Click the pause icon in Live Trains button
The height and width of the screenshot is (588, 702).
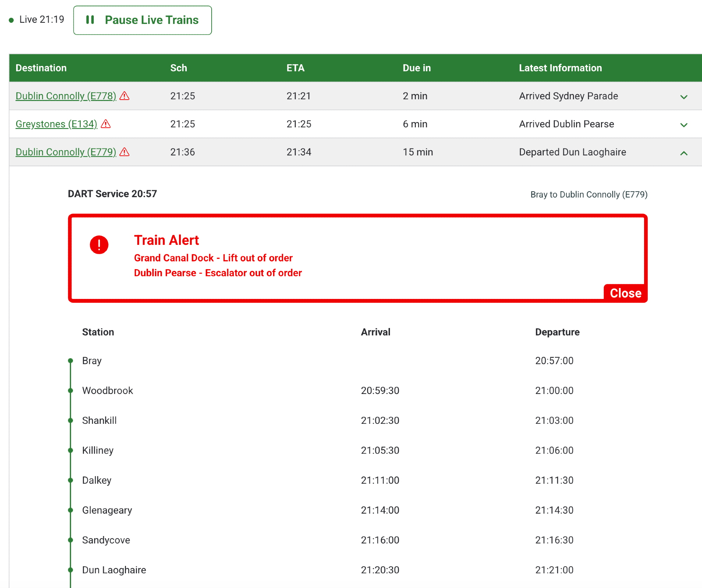90,20
